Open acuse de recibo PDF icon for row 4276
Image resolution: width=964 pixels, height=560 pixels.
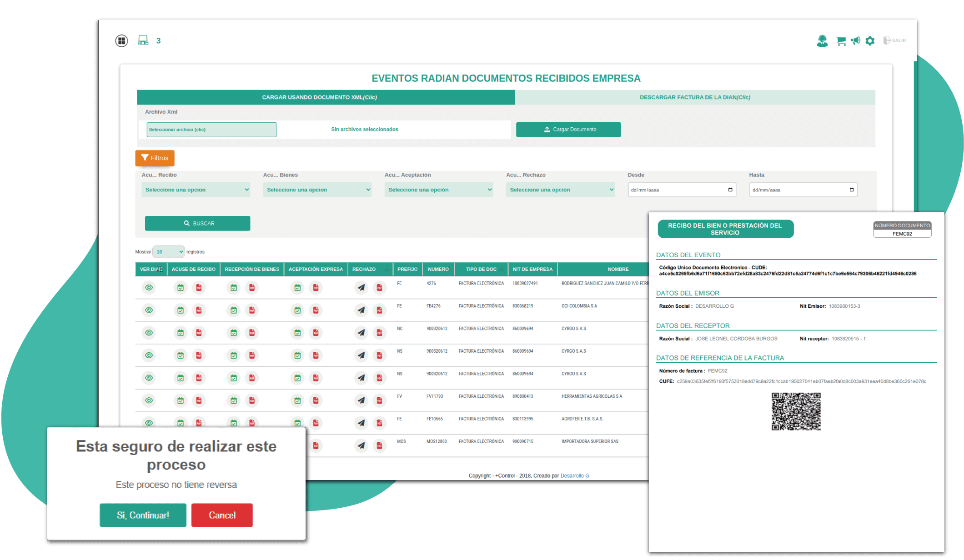pyautogui.click(x=199, y=288)
